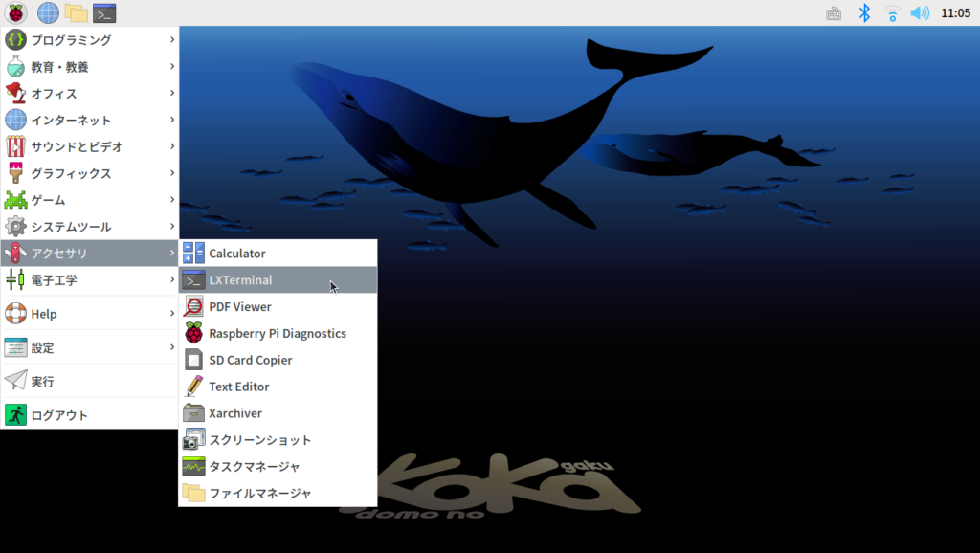Select ログアウト to log out
This screenshot has height=553, width=980.
click(59, 415)
